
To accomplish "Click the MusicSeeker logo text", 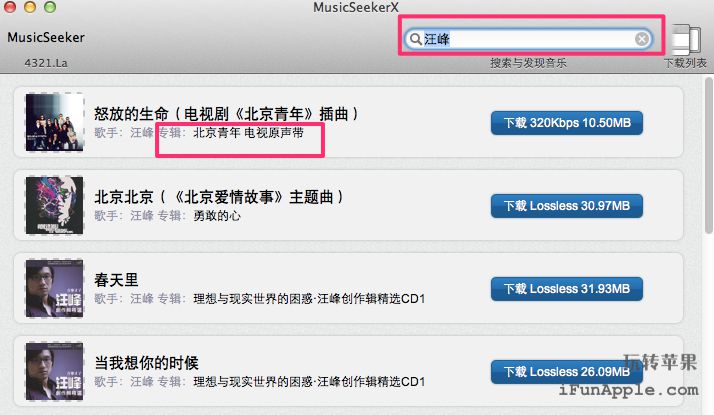I will [x=46, y=37].
